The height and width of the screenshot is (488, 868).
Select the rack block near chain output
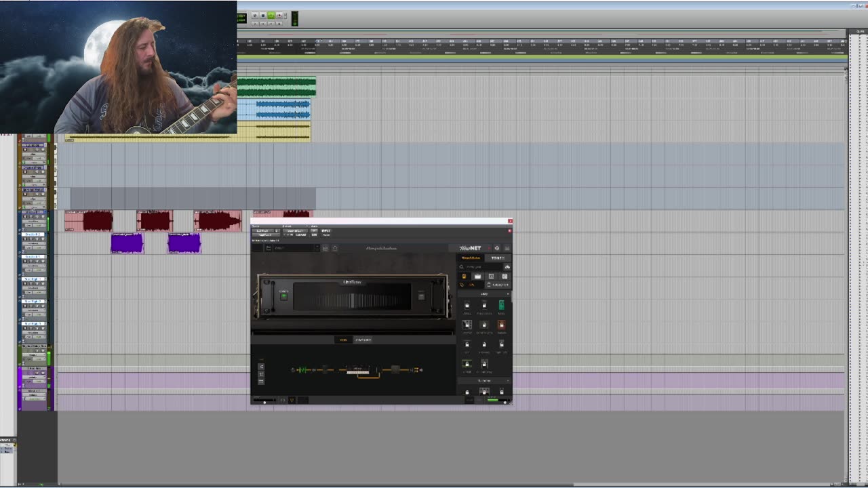point(395,369)
